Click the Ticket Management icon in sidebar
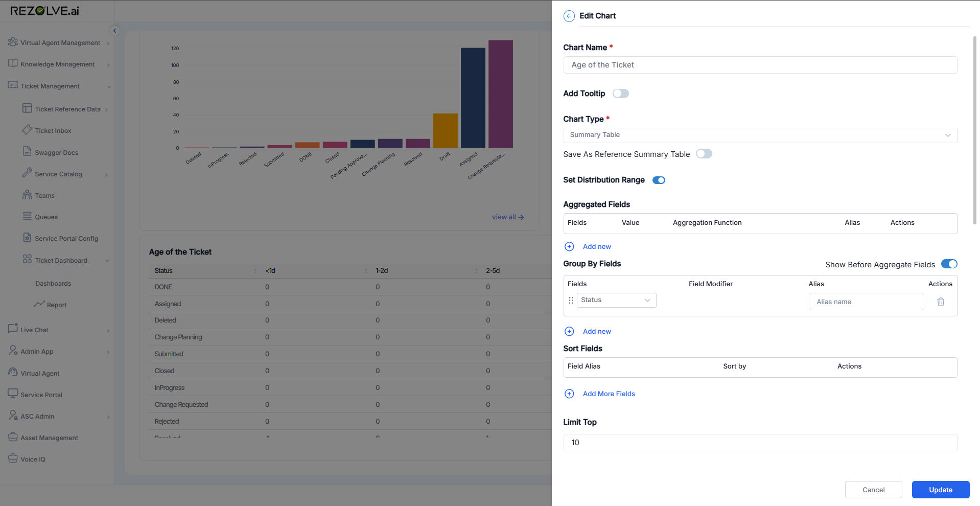 13,85
